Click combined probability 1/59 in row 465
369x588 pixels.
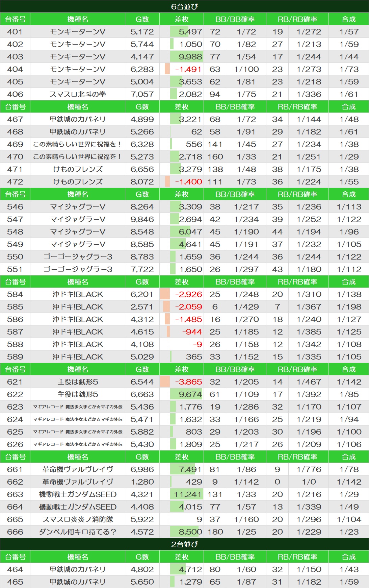349,582
